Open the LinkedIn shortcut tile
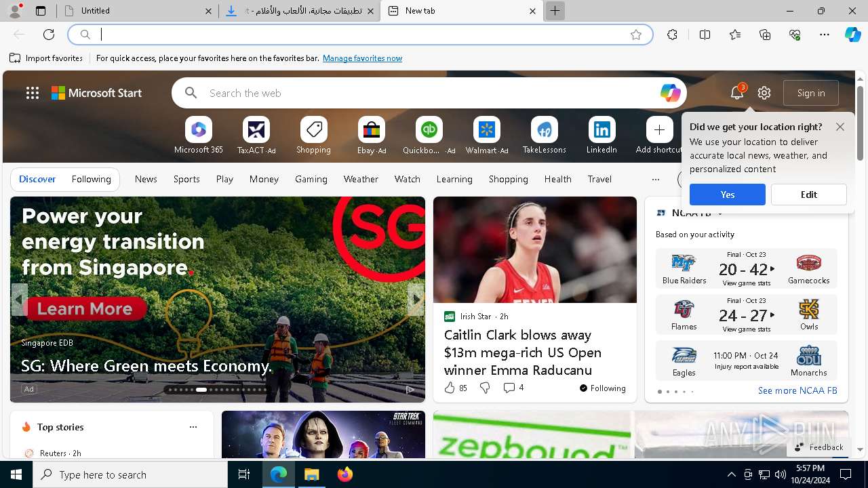Viewport: 868px width, 488px height. pos(601,135)
